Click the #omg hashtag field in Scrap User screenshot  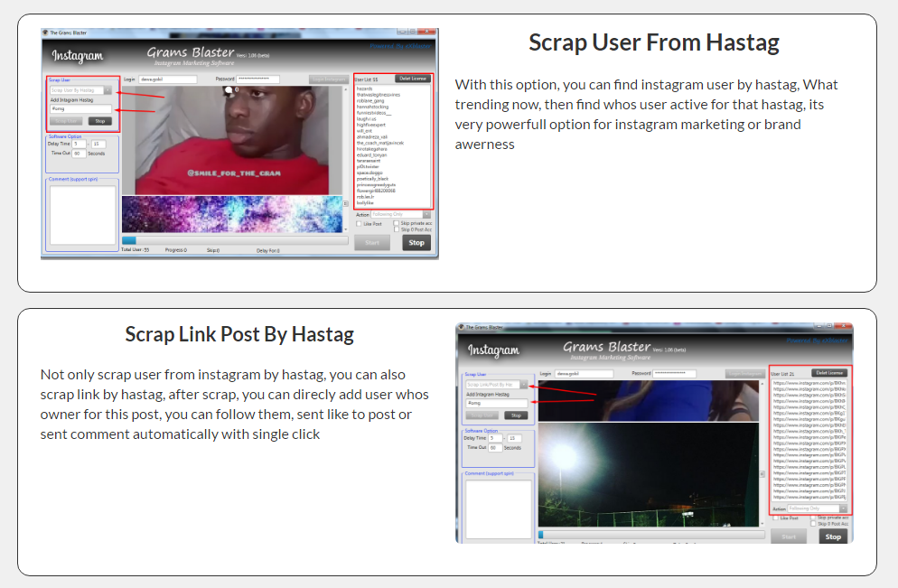tap(80, 108)
